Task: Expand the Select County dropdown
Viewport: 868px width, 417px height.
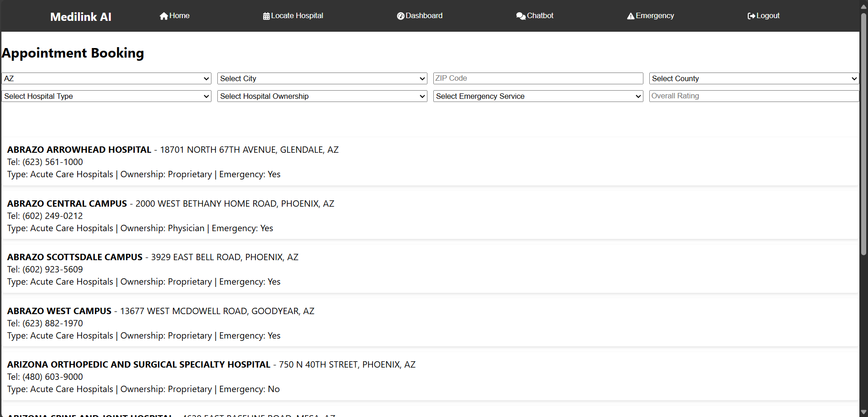Action: [754, 78]
